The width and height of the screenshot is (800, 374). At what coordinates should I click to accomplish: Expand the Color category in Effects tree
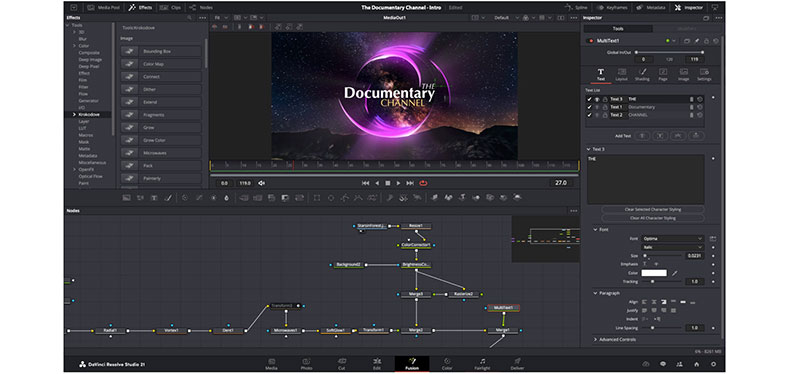coord(74,46)
